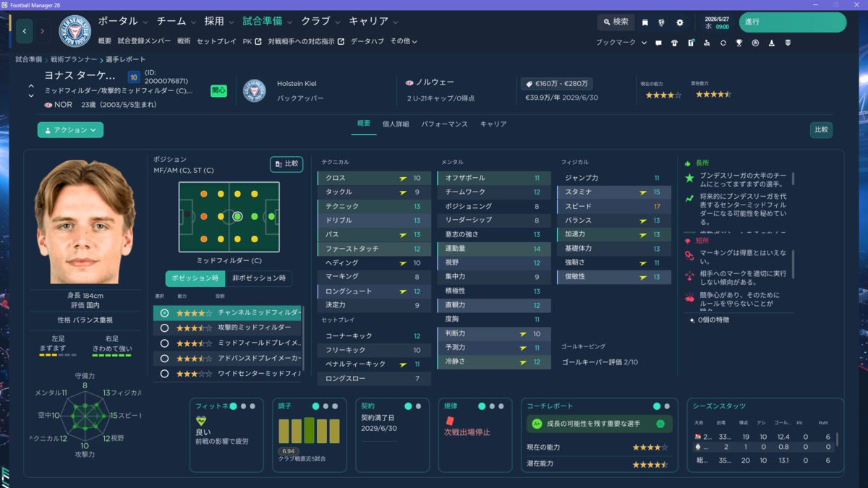Expand the 採用 menu

pyautogui.click(x=219, y=22)
